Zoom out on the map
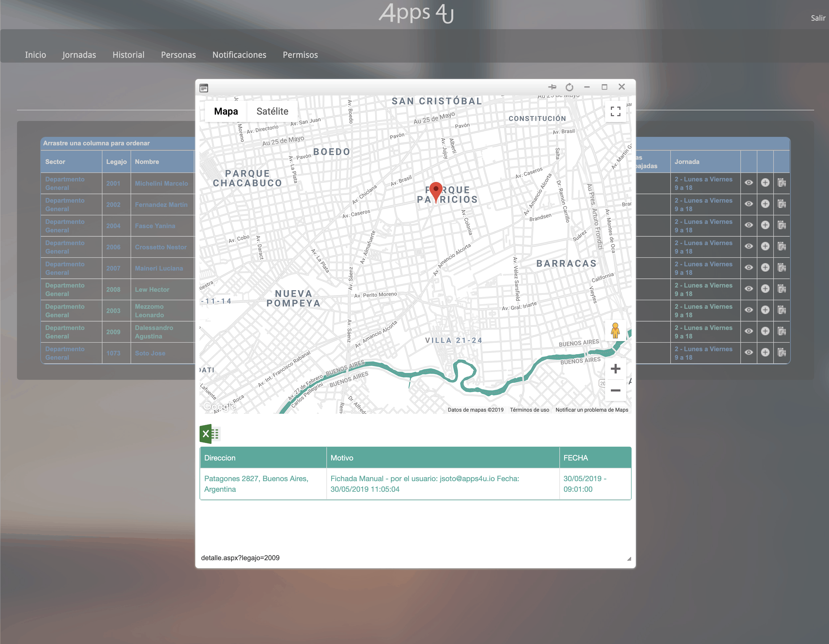Image resolution: width=829 pixels, height=644 pixels. click(x=615, y=390)
